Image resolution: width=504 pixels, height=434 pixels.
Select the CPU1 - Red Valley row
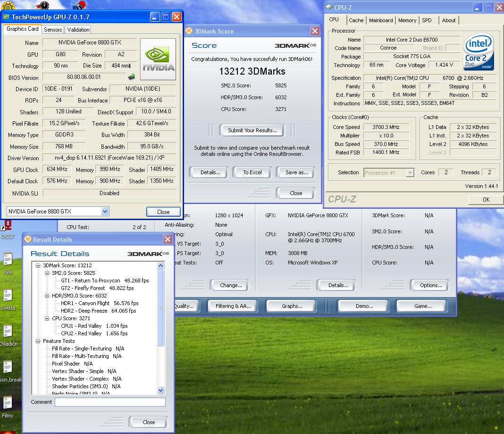point(94,326)
